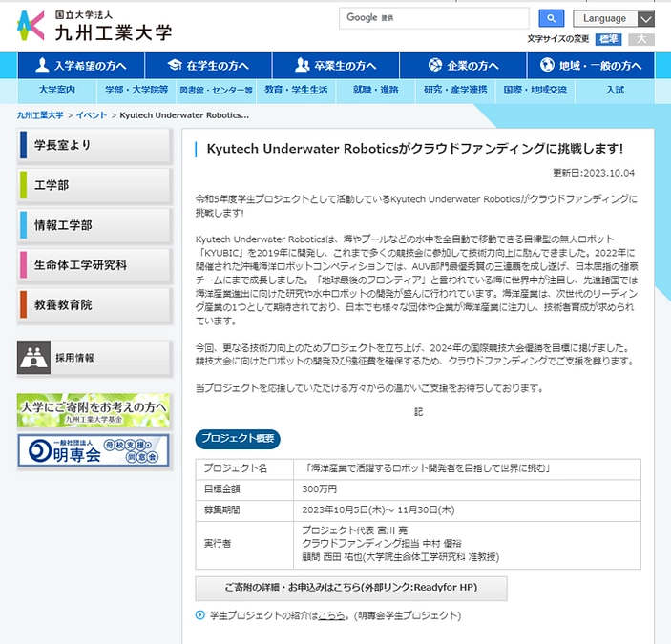Select 図書館・センター等 menu item
This screenshot has width=671, height=644.
coord(216,90)
